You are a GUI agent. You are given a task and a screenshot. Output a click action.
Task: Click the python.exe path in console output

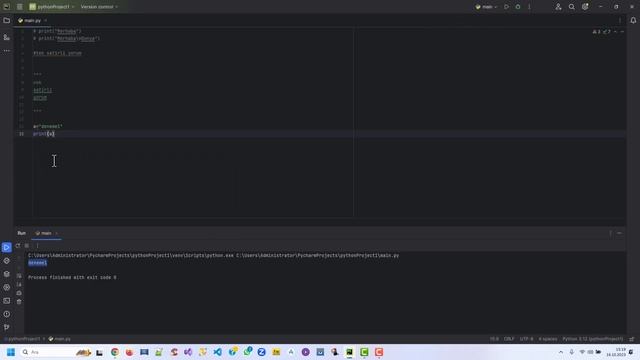point(131,256)
